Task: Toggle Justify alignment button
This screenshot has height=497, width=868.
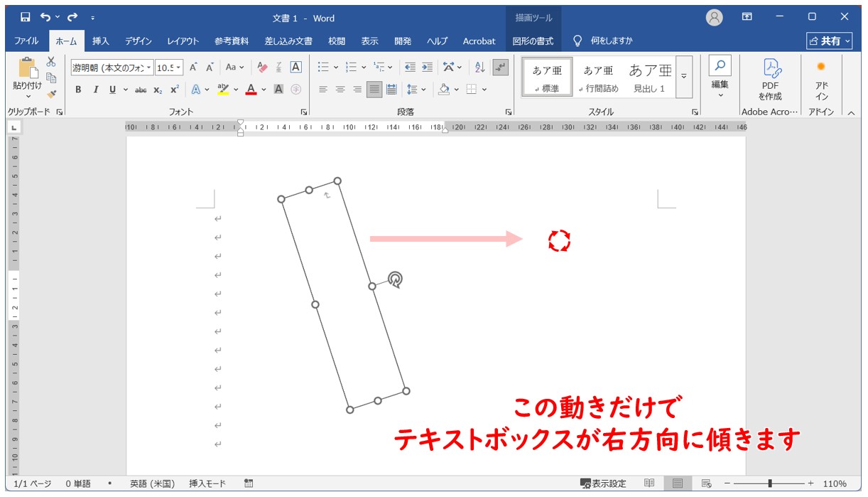Action: [374, 90]
